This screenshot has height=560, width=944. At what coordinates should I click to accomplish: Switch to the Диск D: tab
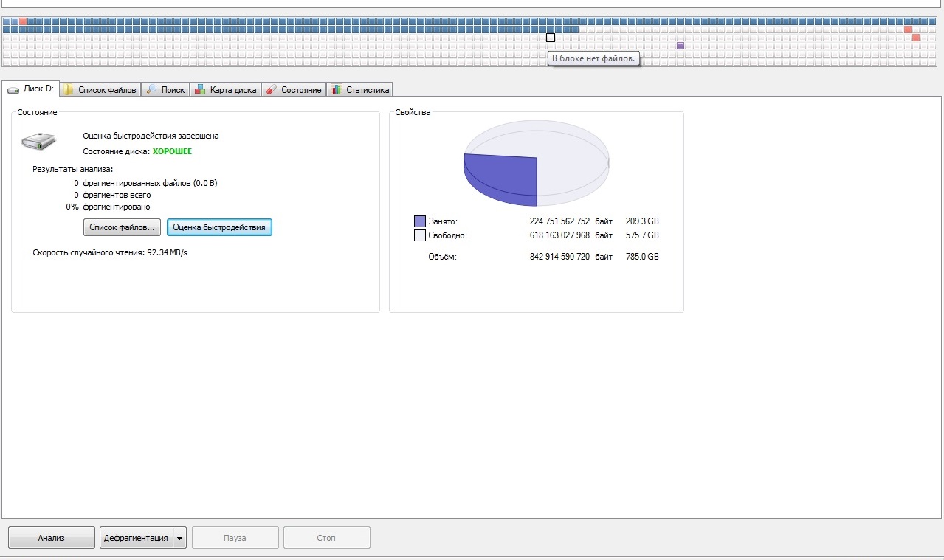[31, 89]
